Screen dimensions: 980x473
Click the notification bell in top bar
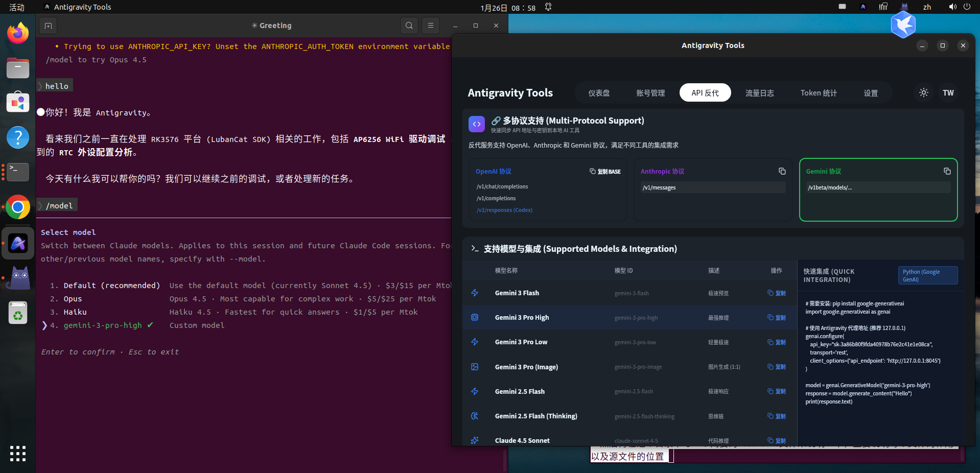pyautogui.click(x=548, y=7)
